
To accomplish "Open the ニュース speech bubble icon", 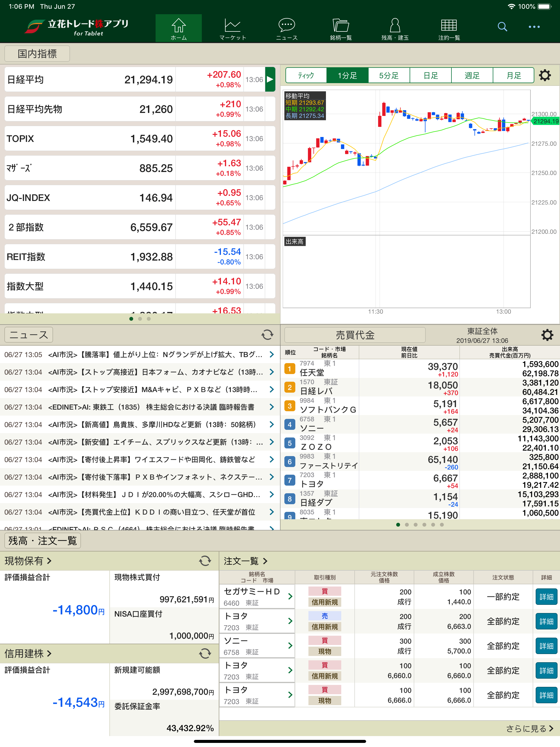I will (x=287, y=28).
